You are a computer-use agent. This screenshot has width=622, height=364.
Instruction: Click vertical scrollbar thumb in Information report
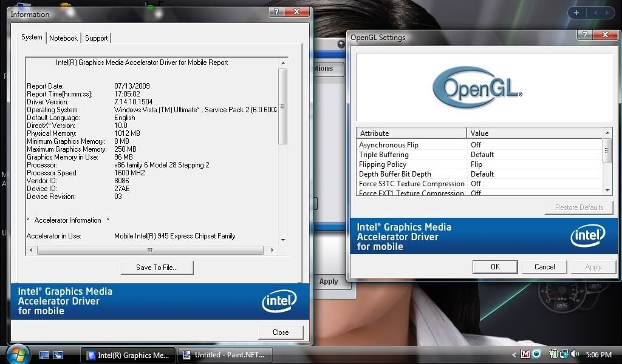coord(283,106)
